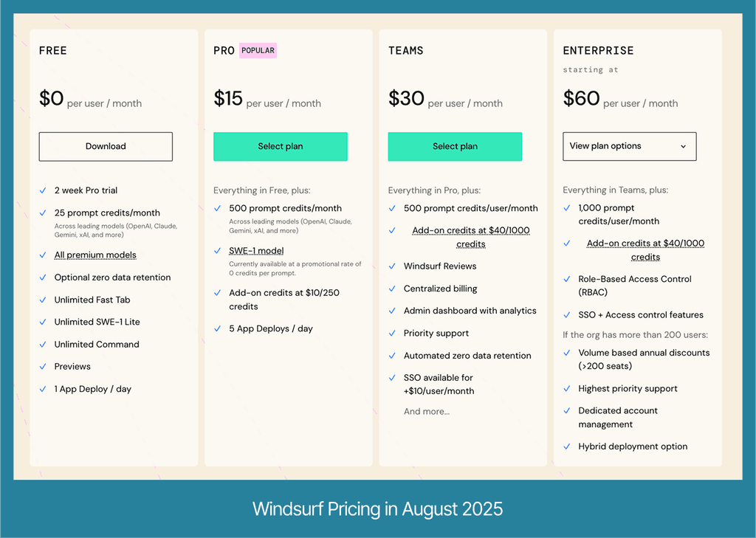Image resolution: width=756 pixels, height=538 pixels.
Task: Click the checkmark beside 'Unlimited Fast Tab'
Action: pos(43,300)
